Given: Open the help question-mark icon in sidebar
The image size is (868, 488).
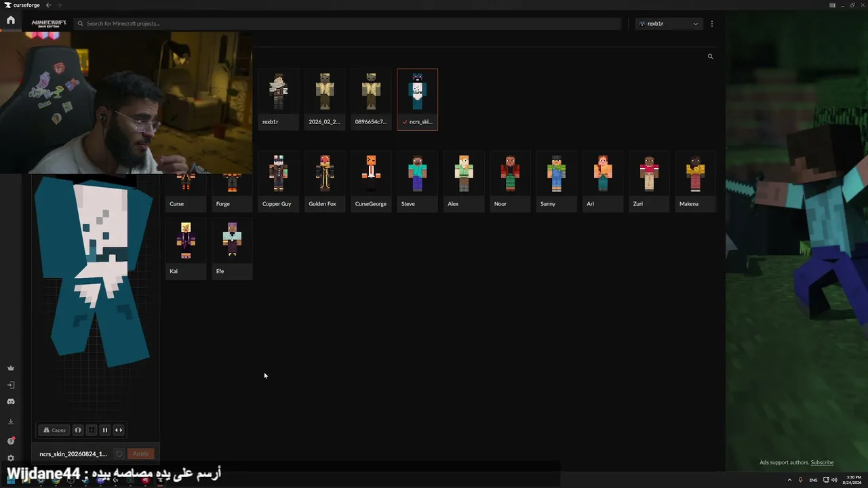Looking at the screenshot, I should click(x=11, y=441).
